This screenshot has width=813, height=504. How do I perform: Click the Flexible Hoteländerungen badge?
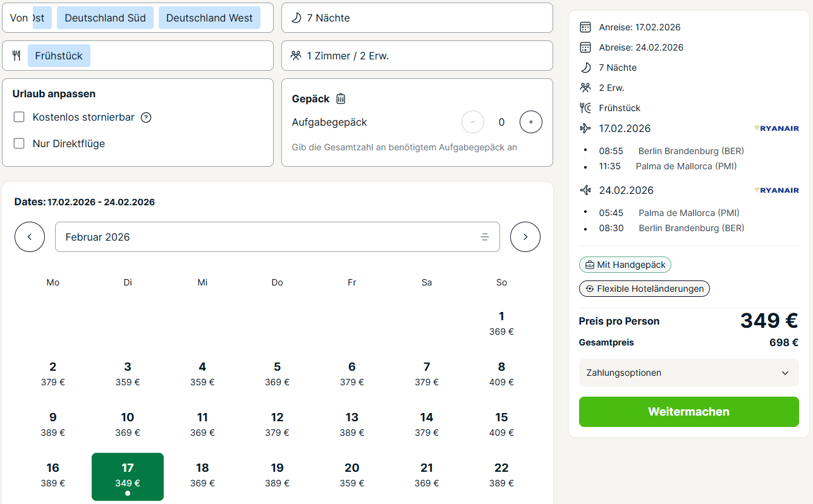tap(644, 289)
